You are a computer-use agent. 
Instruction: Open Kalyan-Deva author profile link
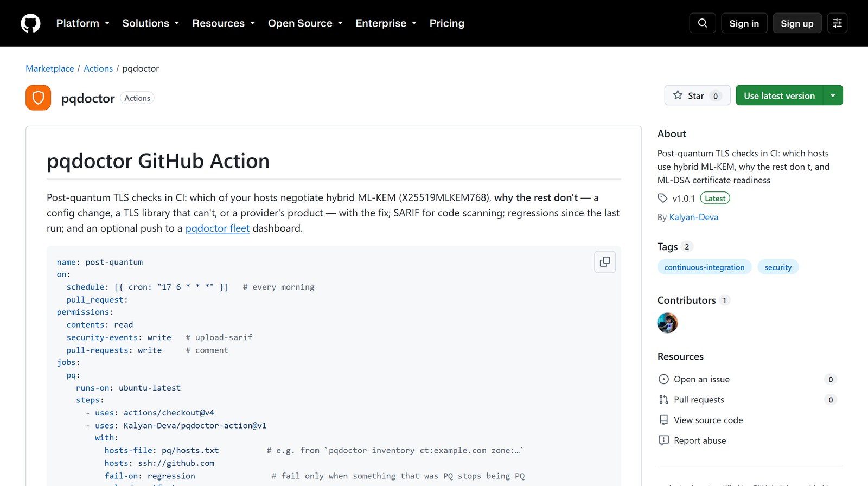(694, 217)
